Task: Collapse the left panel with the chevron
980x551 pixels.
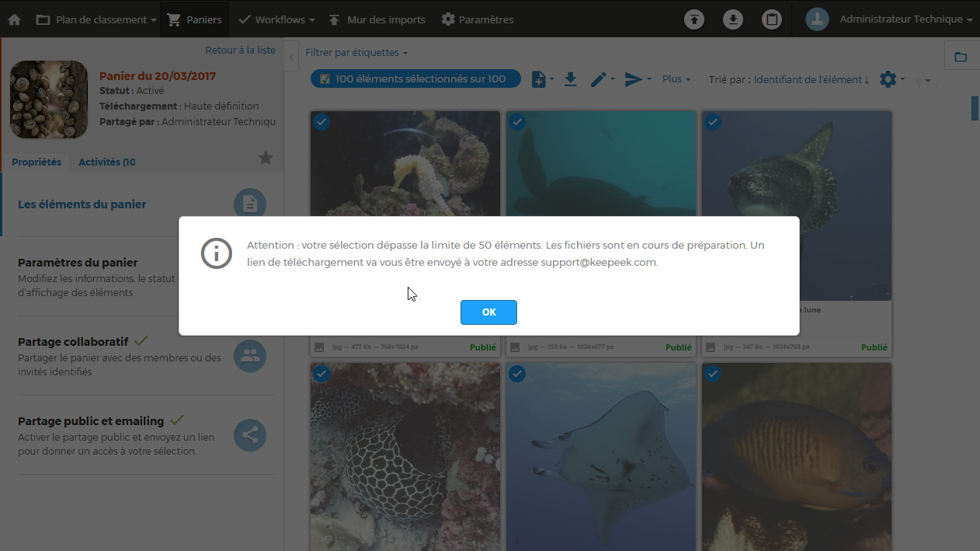Action: [x=293, y=57]
